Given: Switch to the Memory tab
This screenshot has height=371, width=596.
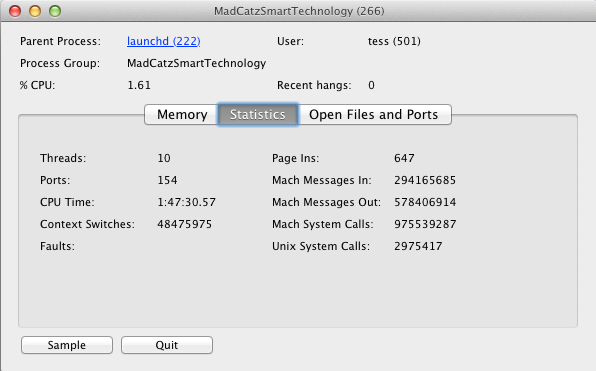Looking at the screenshot, I should pyautogui.click(x=182, y=114).
